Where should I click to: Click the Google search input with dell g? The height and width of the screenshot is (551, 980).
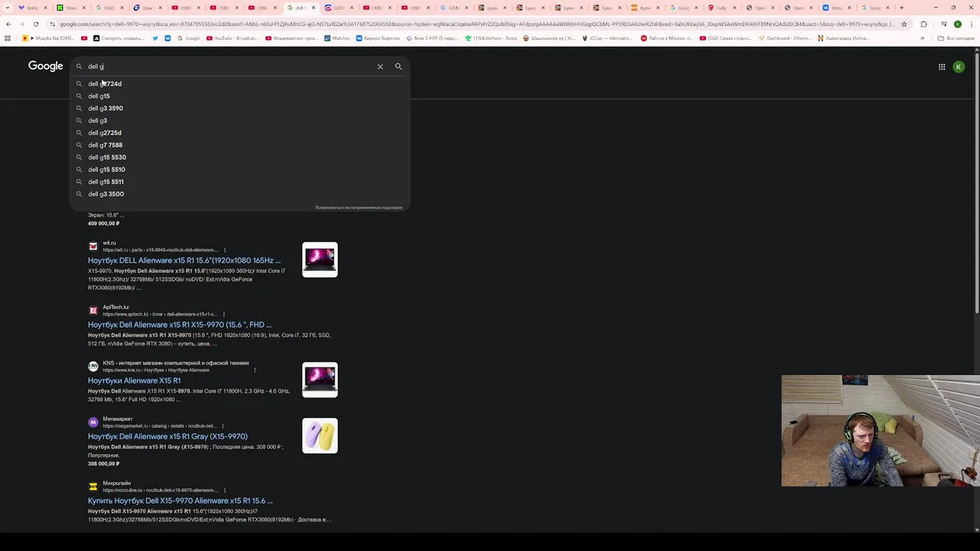(x=230, y=67)
